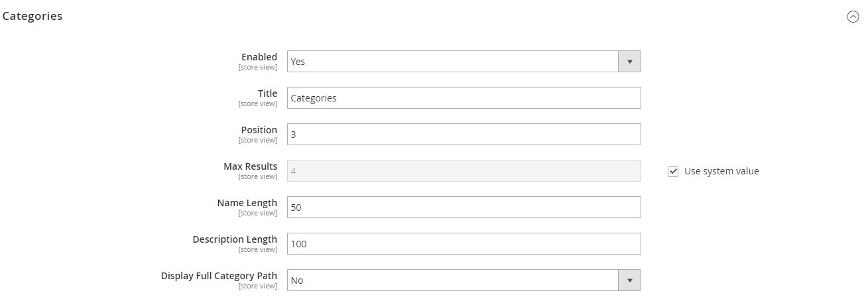This screenshot has height=303, width=868.
Task: Click the Title field label
Action: pyautogui.click(x=267, y=93)
